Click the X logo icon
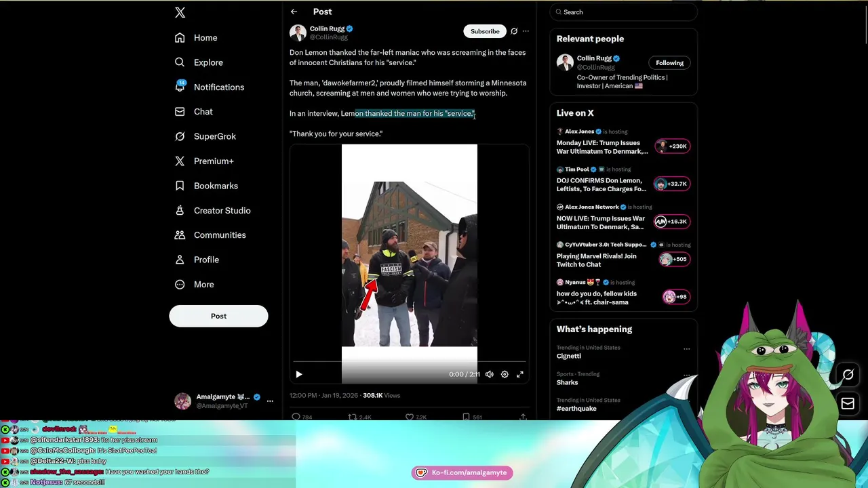The height and width of the screenshot is (488, 868). click(x=180, y=12)
